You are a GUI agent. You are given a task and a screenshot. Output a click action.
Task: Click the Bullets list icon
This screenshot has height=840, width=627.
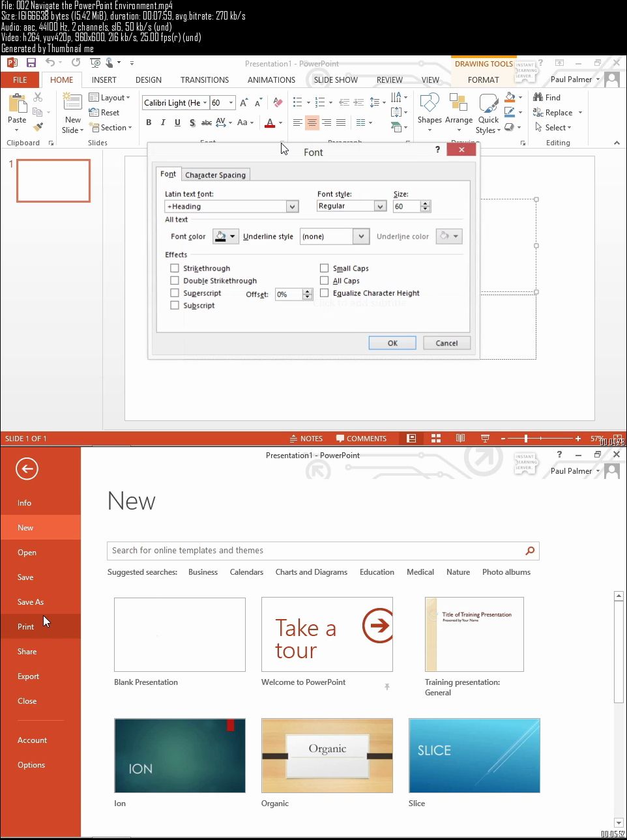click(x=298, y=102)
